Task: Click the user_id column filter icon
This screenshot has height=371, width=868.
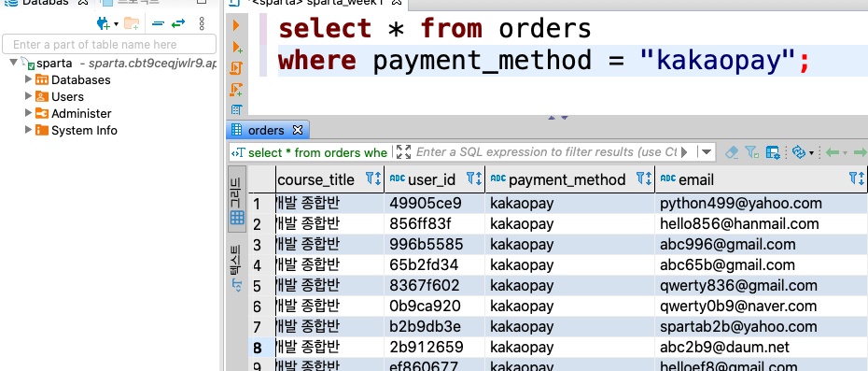Action: pos(474,178)
